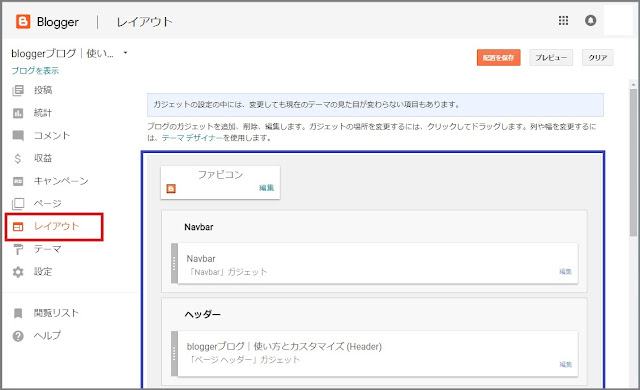
Task: Click the クリア clear button
Action: pos(598,58)
